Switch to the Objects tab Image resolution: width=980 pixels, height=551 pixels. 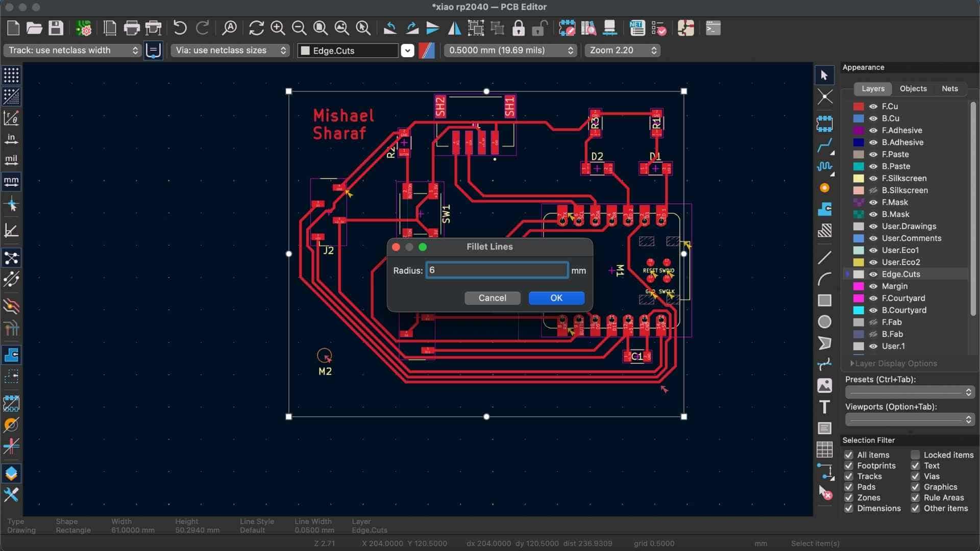[913, 89]
